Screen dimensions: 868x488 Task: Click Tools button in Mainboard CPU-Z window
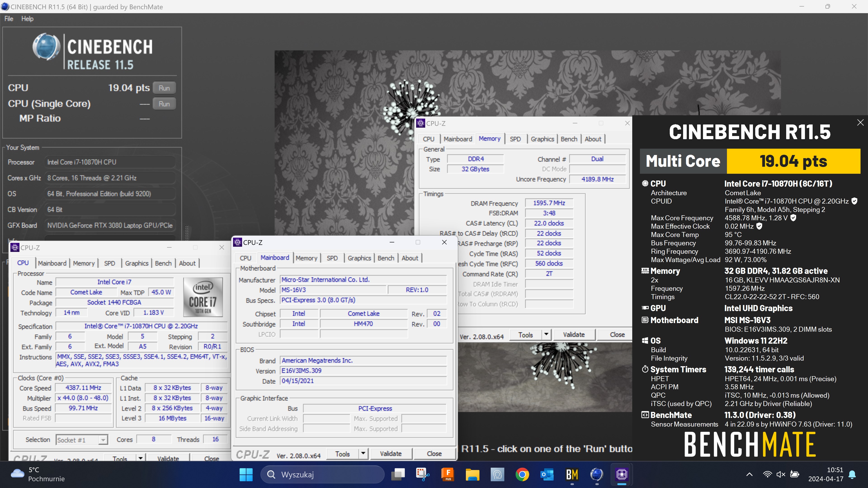pyautogui.click(x=342, y=454)
